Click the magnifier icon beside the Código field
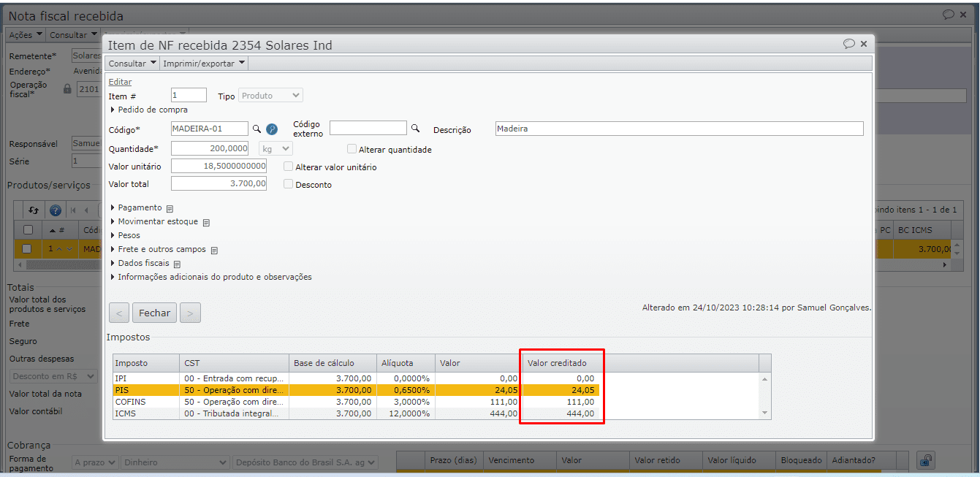 (257, 129)
